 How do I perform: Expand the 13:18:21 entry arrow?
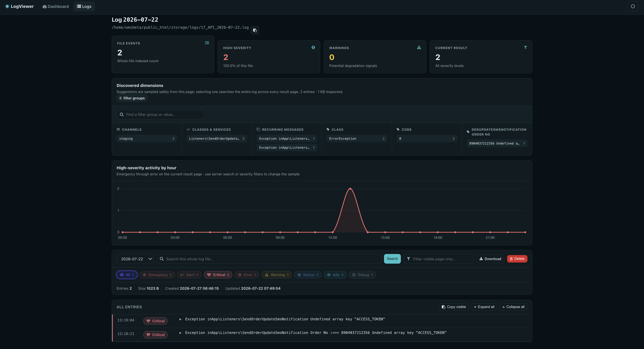click(x=180, y=333)
